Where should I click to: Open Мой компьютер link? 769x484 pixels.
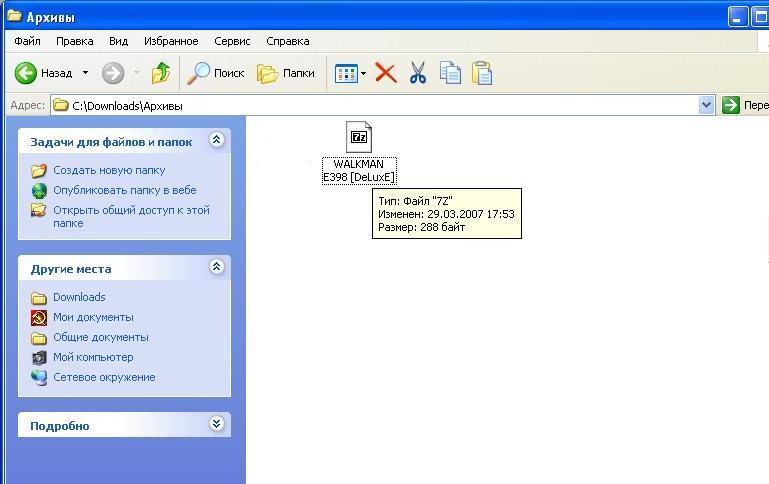click(93, 357)
